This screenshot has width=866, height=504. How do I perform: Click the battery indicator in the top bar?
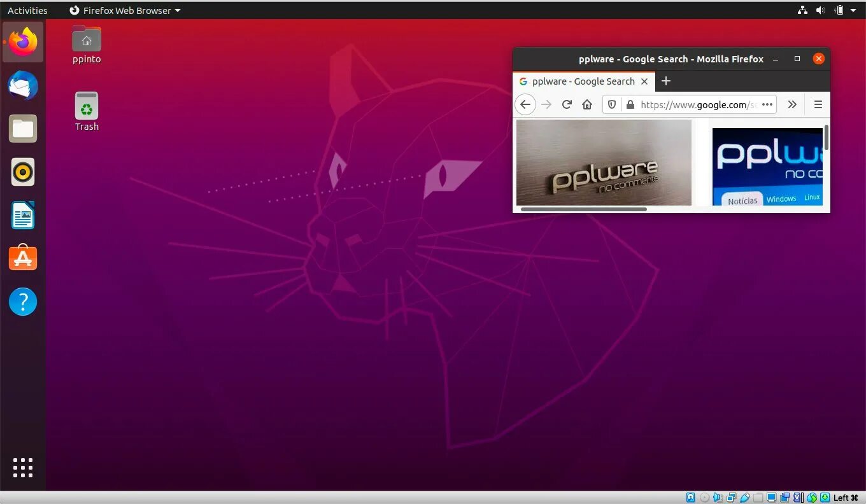(x=839, y=10)
